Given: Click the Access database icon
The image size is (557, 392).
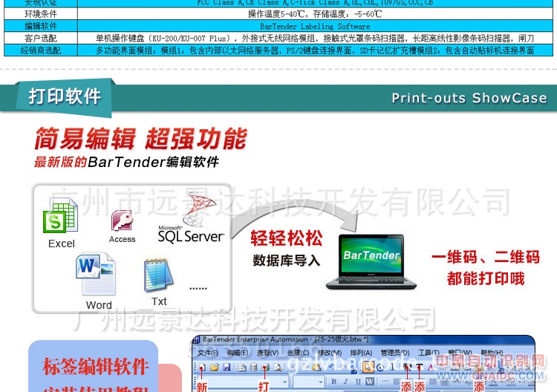Looking at the screenshot, I should point(122,220).
